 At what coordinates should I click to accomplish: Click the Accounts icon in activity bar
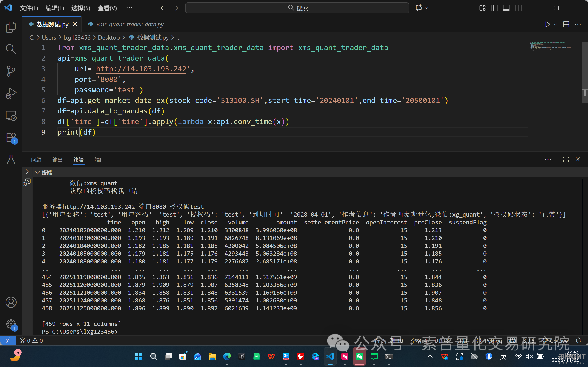click(x=11, y=302)
